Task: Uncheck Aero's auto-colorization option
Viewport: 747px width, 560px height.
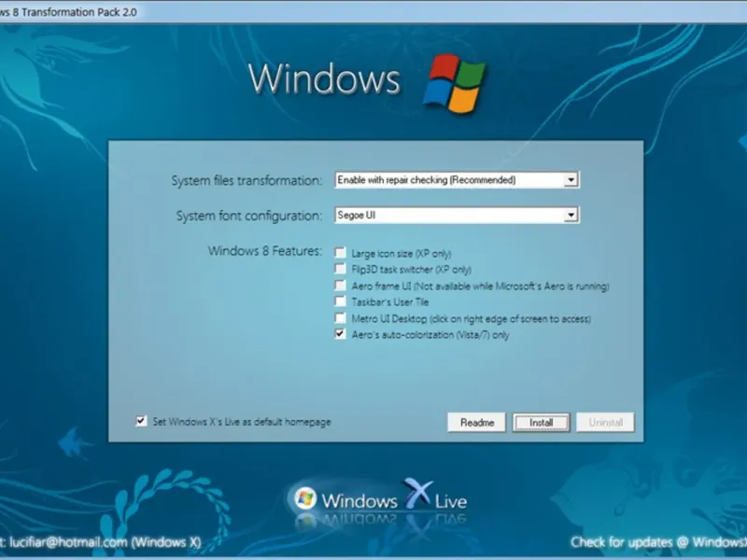Action: click(340, 334)
